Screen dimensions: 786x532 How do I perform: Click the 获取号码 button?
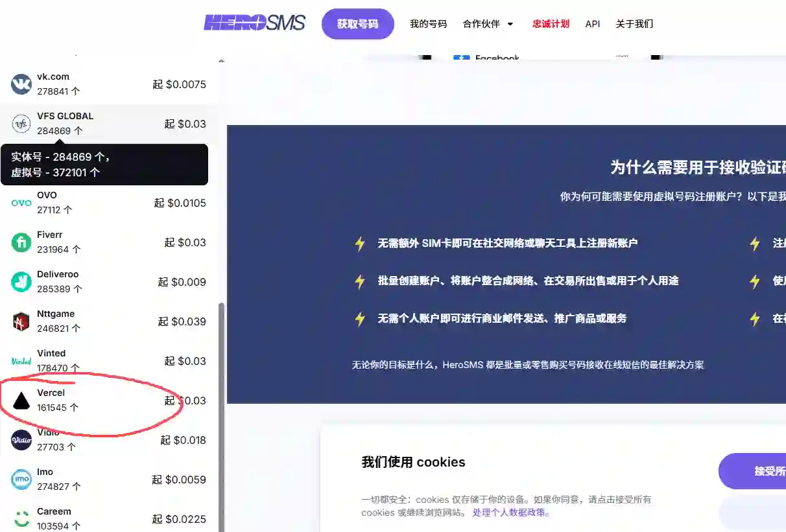[357, 23]
